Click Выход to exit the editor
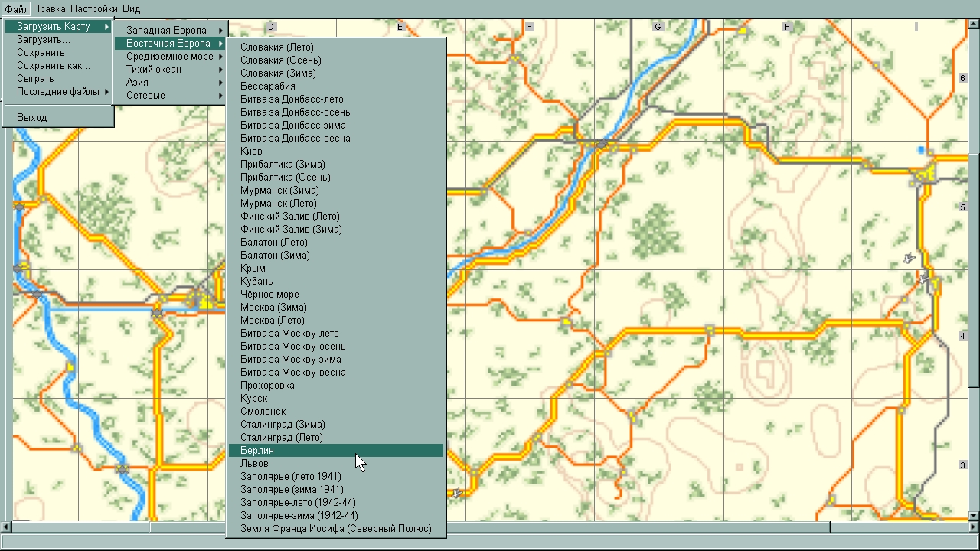 pyautogui.click(x=32, y=118)
